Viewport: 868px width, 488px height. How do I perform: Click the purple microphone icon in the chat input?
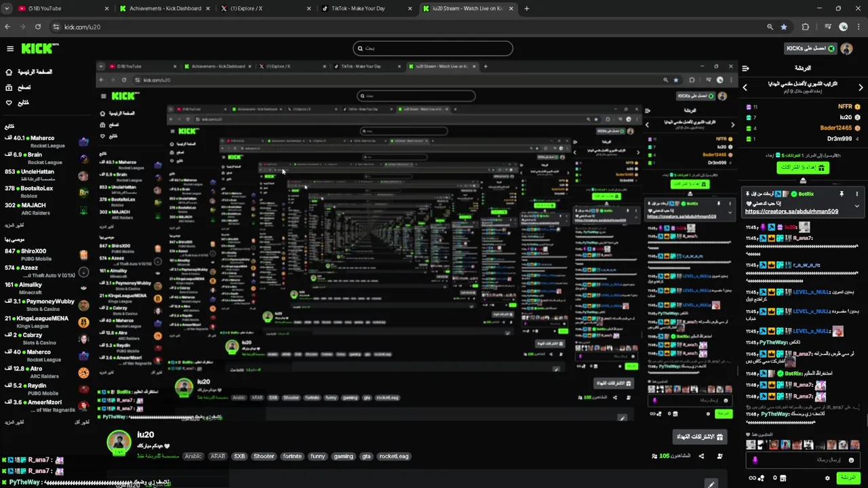pos(755,460)
